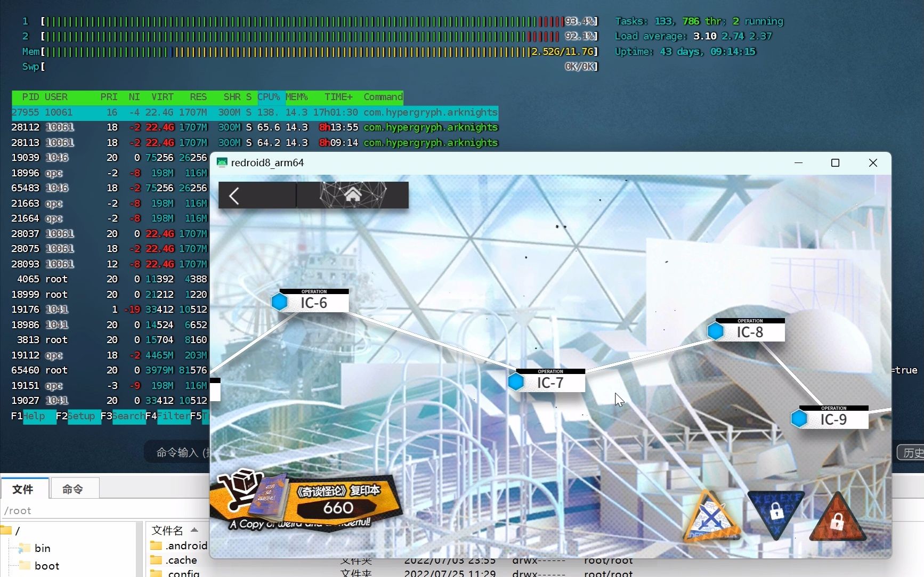Click the Mem usage bar
The height and width of the screenshot is (577, 924).
319,52
